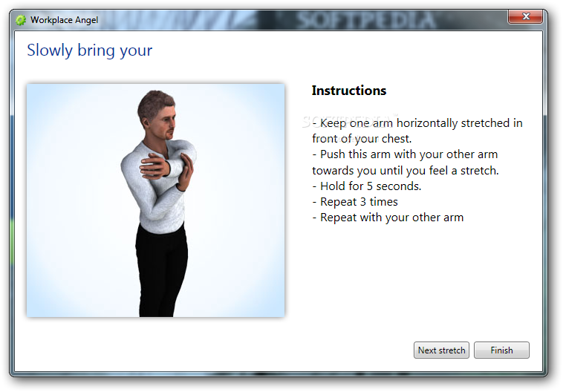Click the 'Hold for 5 seconds.' instruction
Screen dimensions: 563x392
point(367,186)
